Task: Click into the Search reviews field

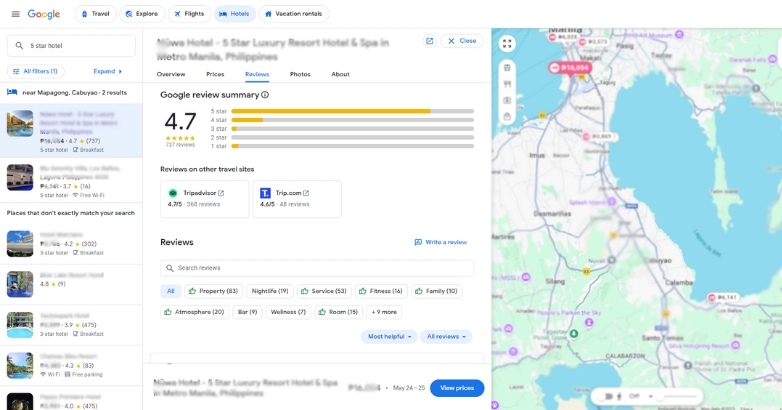Action: click(x=317, y=268)
